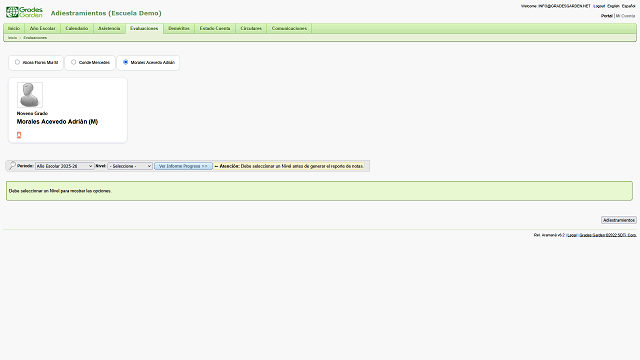
Task: Open the Periodo Año Escolar 2025-26 dropdown
Action: 64,166
